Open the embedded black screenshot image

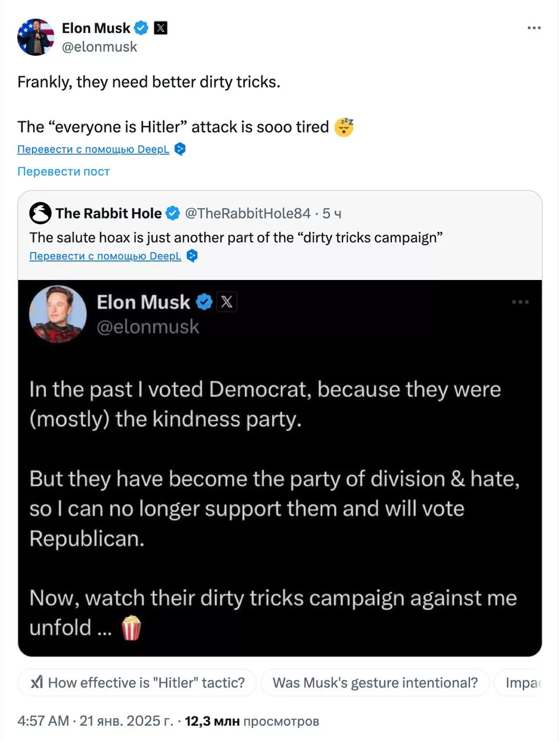coord(280,468)
